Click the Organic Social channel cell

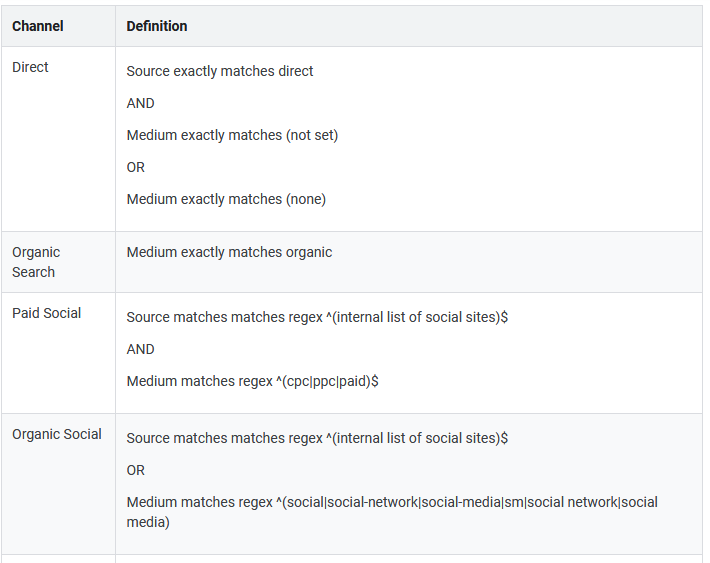[x=57, y=434]
